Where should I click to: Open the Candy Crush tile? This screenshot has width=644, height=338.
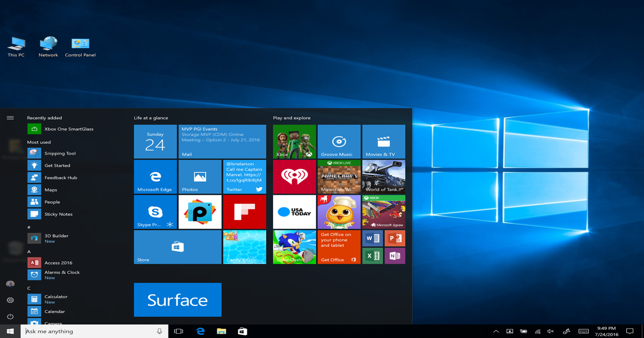pos(244,247)
